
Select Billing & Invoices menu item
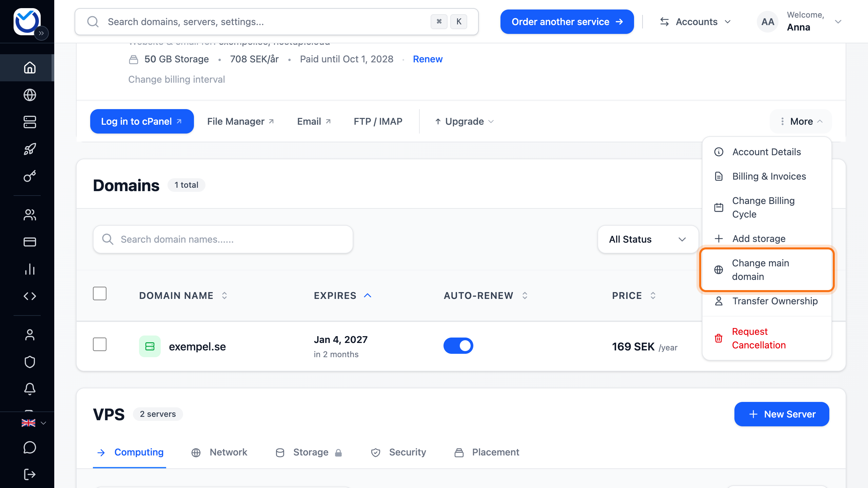(767, 176)
